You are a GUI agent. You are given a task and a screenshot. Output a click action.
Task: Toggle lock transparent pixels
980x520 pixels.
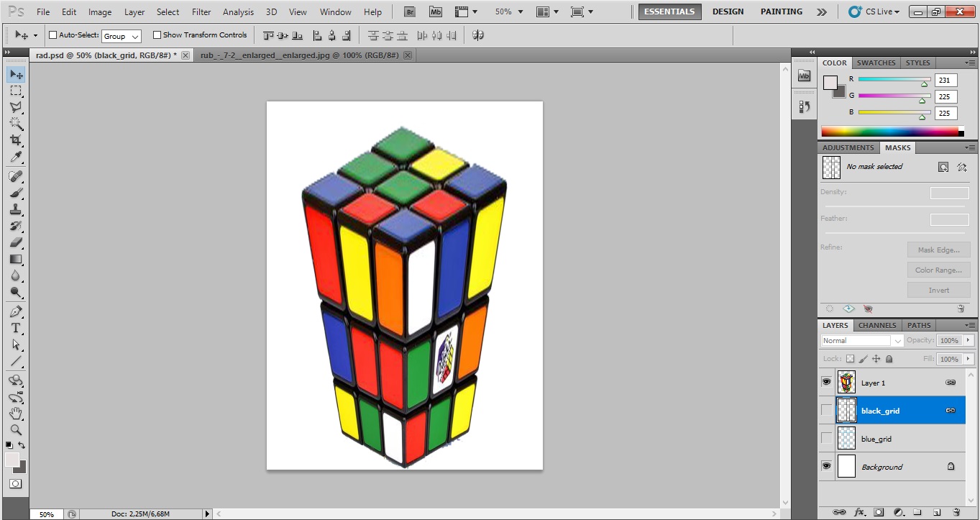pyautogui.click(x=850, y=359)
